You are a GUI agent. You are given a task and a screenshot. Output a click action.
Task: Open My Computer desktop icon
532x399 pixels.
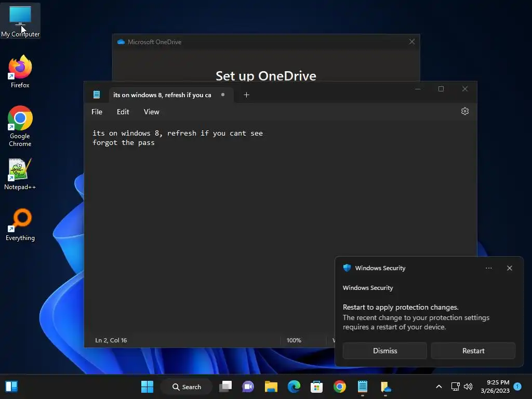point(20,21)
